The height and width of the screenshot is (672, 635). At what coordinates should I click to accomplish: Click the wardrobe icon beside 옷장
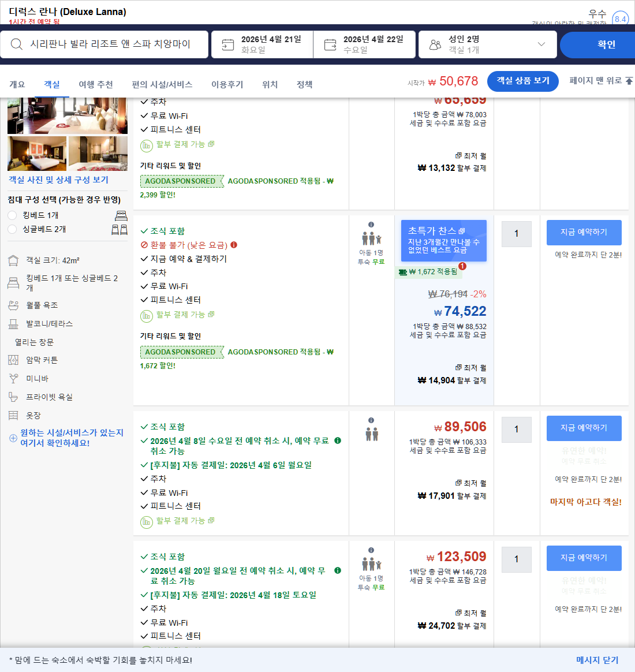pyautogui.click(x=13, y=415)
